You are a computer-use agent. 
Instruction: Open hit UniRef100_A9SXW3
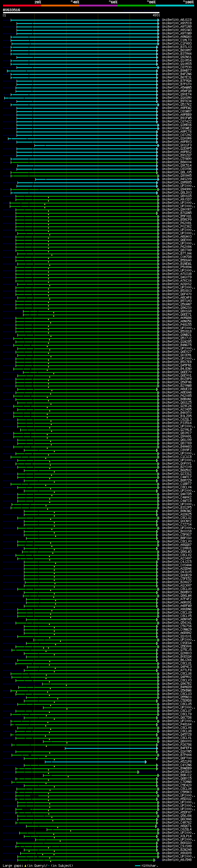[177, 30]
